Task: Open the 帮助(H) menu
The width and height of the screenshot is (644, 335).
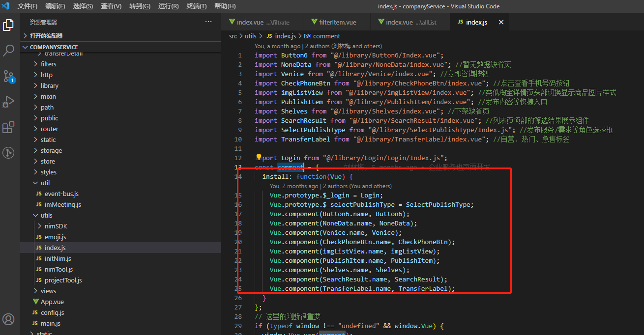Action: [x=225, y=6]
